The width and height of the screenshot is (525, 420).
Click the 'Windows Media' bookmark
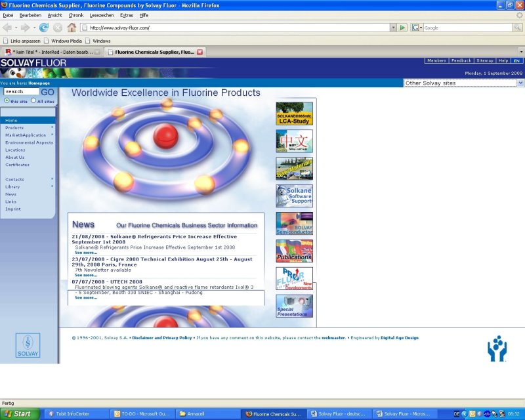(x=63, y=41)
